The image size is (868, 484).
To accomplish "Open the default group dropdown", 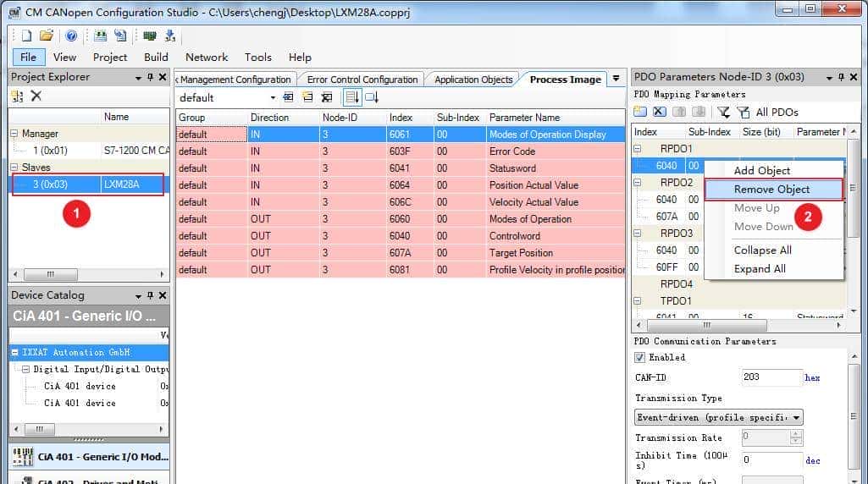I will pyautogui.click(x=274, y=97).
